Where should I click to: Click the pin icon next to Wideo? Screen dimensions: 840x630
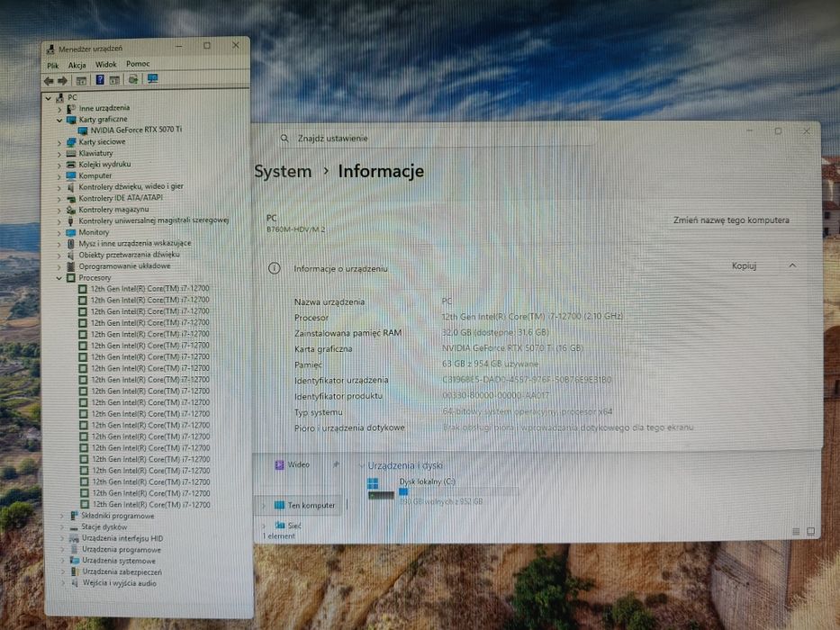pos(336,464)
